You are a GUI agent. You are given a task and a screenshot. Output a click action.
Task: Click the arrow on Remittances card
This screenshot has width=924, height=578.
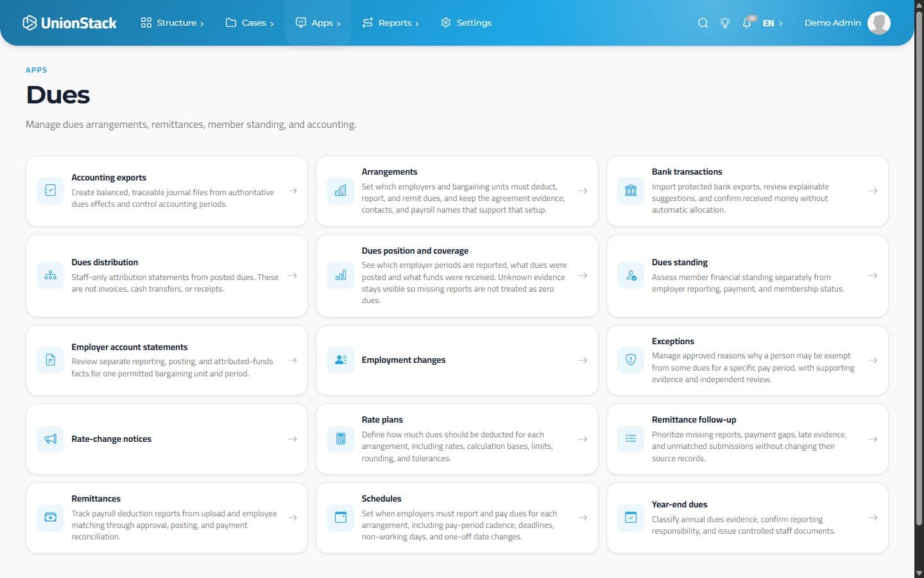292,518
